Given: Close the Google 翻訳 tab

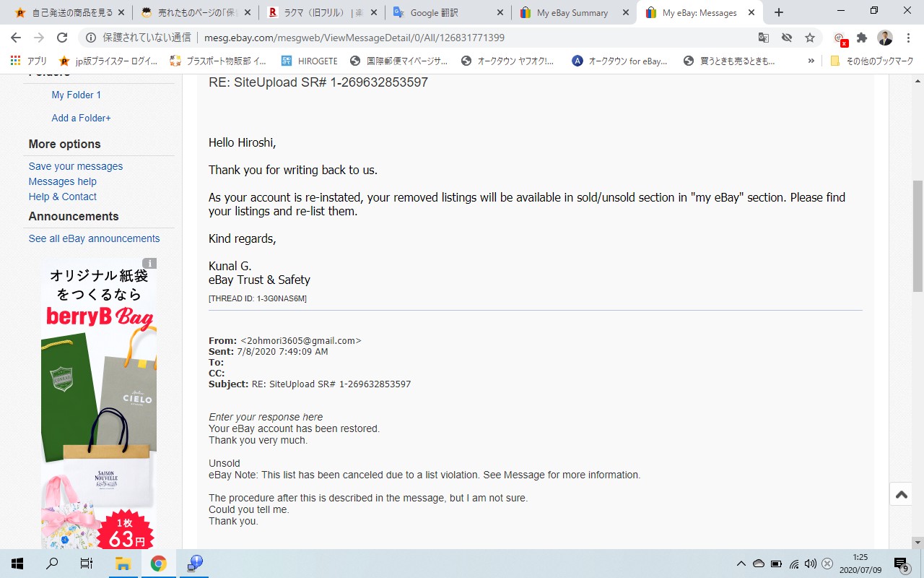Looking at the screenshot, I should tap(500, 12).
